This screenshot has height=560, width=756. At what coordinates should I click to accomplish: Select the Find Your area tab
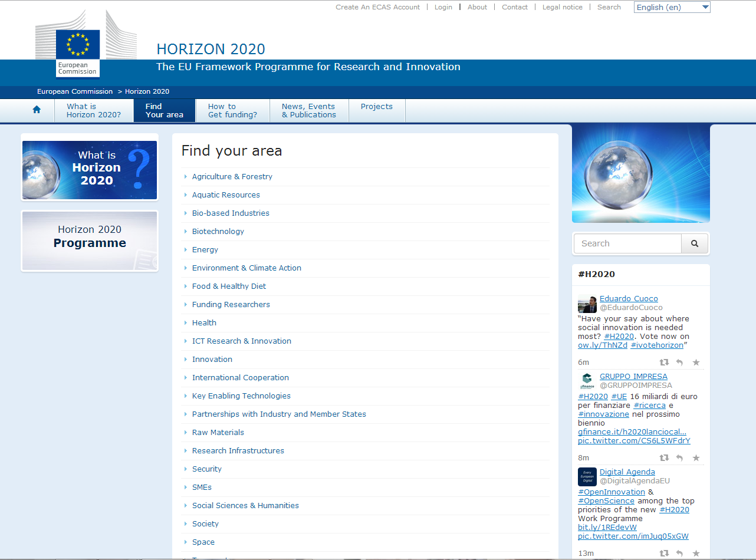165,111
